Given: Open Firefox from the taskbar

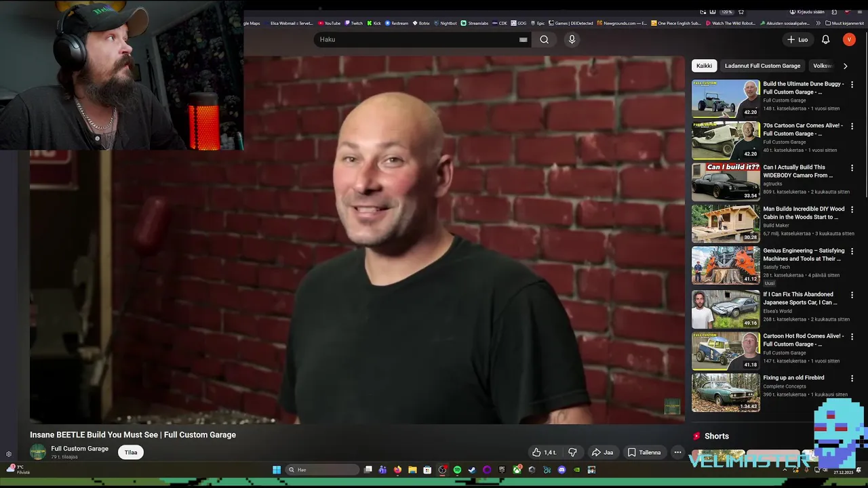Looking at the screenshot, I should (397, 470).
